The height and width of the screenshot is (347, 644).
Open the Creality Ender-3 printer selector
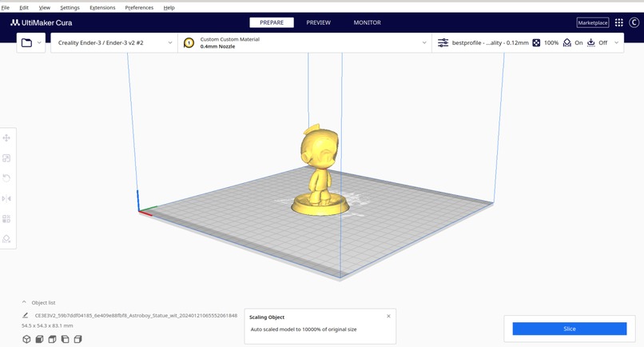pyautogui.click(x=114, y=42)
